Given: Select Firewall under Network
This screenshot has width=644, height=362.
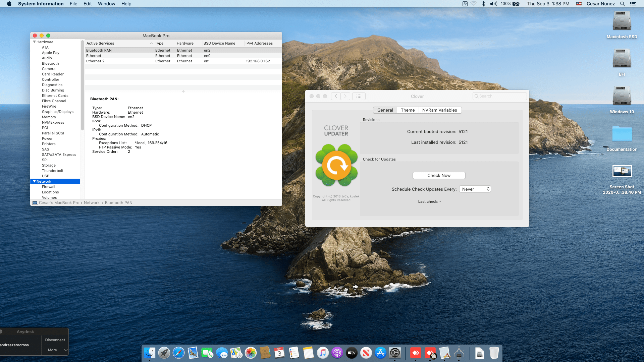Looking at the screenshot, I should coord(49,187).
